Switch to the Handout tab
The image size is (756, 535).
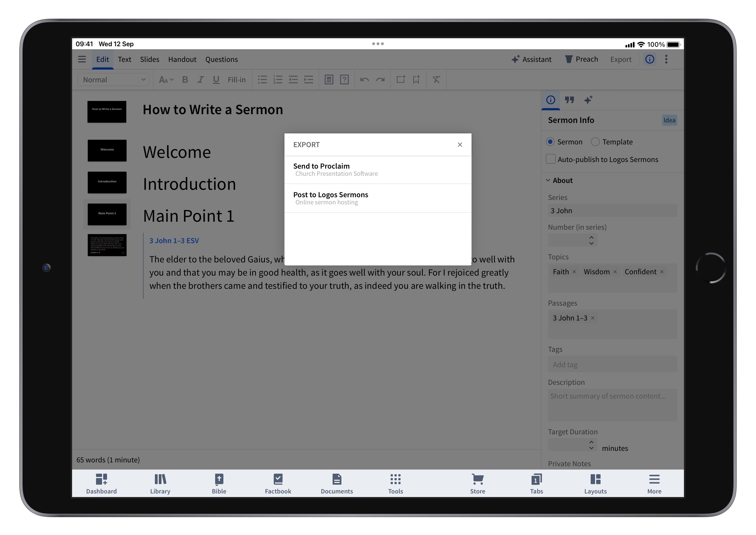click(x=182, y=59)
